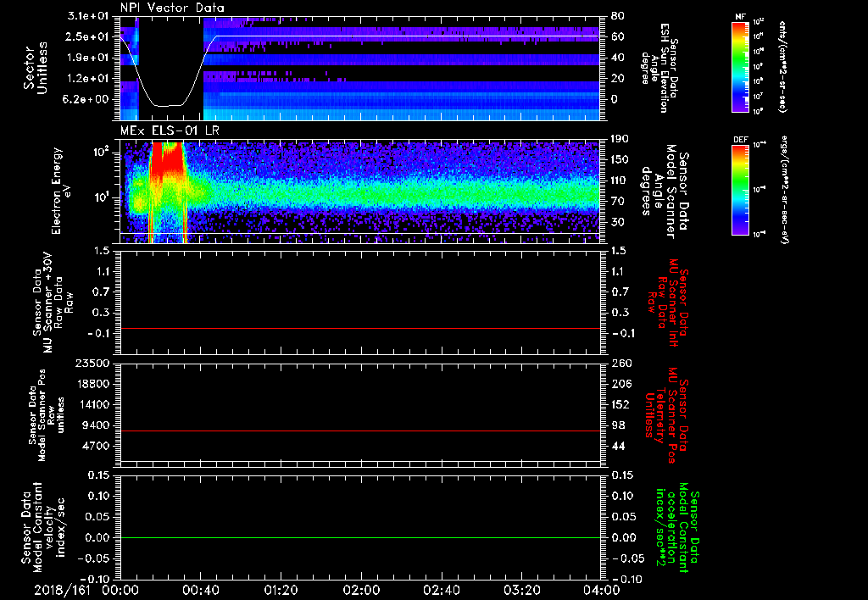Screen dimensions: 868x600
Task: Click the '18800' scanner position tick label
Action: 93,384
